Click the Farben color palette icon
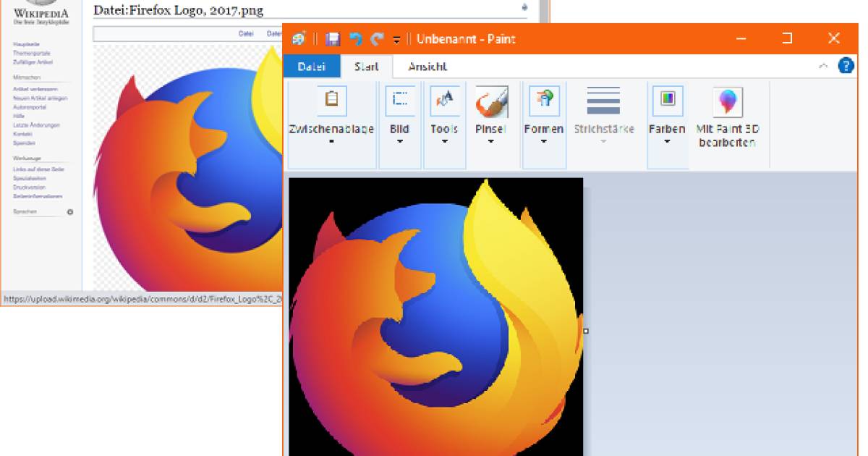Screen dimensions: 868x456 coord(668,100)
